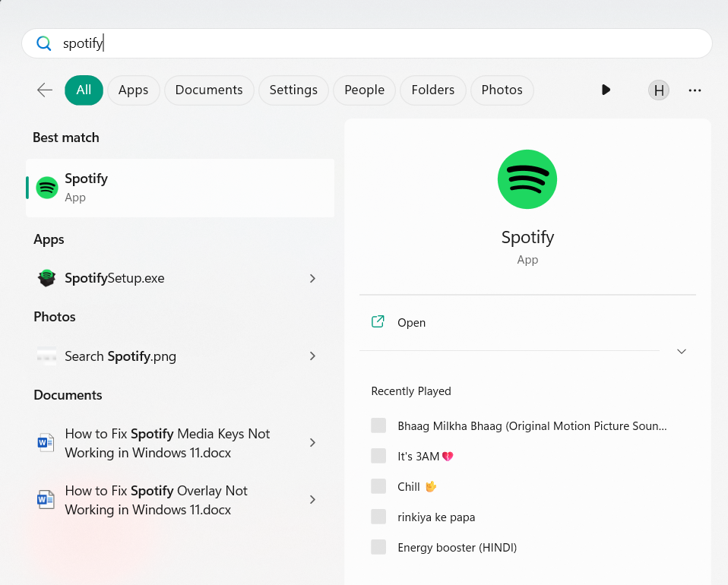Viewport: 728px width, 585px height.
Task: Open the three-dot more options menu
Action: (x=695, y=90)
